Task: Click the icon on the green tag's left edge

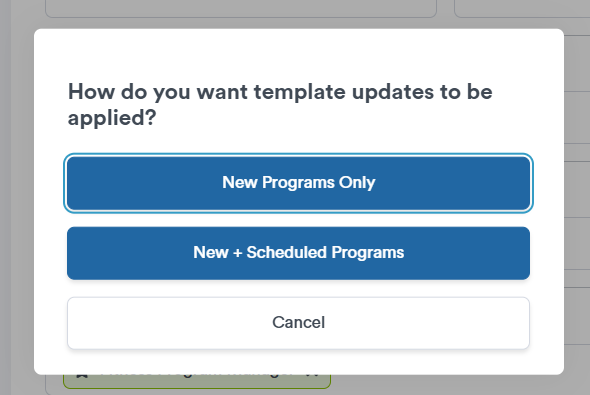Action: tap(82, 376)
